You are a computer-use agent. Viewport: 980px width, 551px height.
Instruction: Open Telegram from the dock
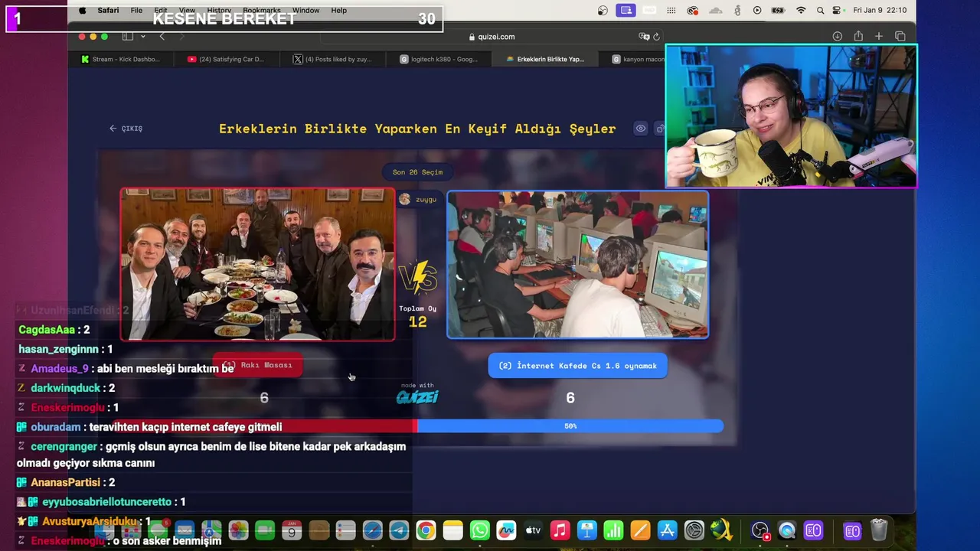(x=399, y=530)
